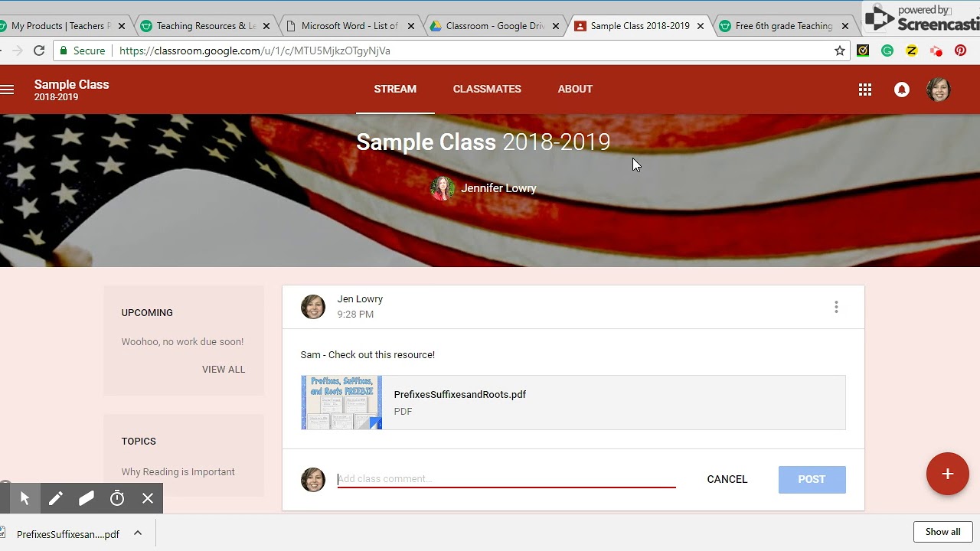The width and height of the screenshot is (980, 551).
Task: Click the red plus create button
Action: pyautogui.click(x=948, y=474)
